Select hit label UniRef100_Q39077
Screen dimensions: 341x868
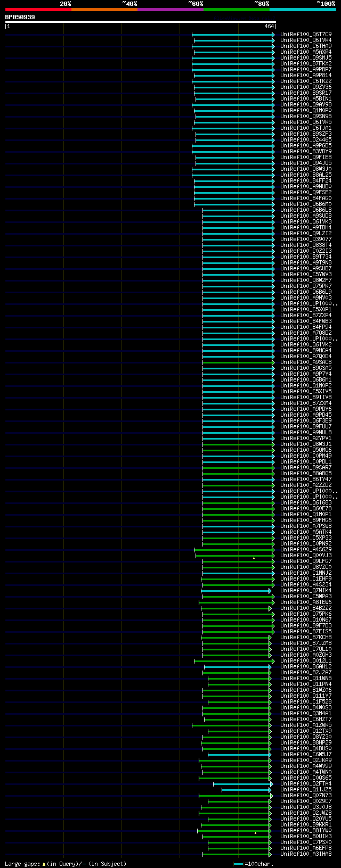306,239
